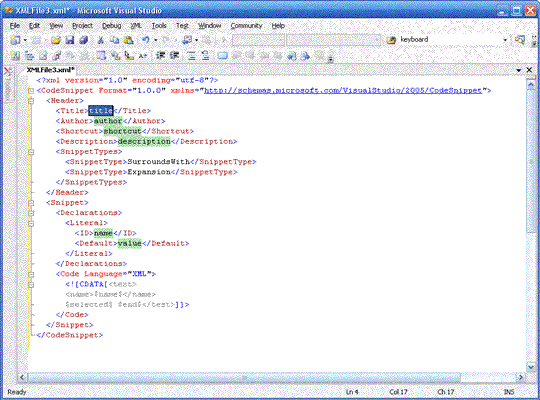Cut selection with the scissors icon
540x400 pixels.
[101, 40]
